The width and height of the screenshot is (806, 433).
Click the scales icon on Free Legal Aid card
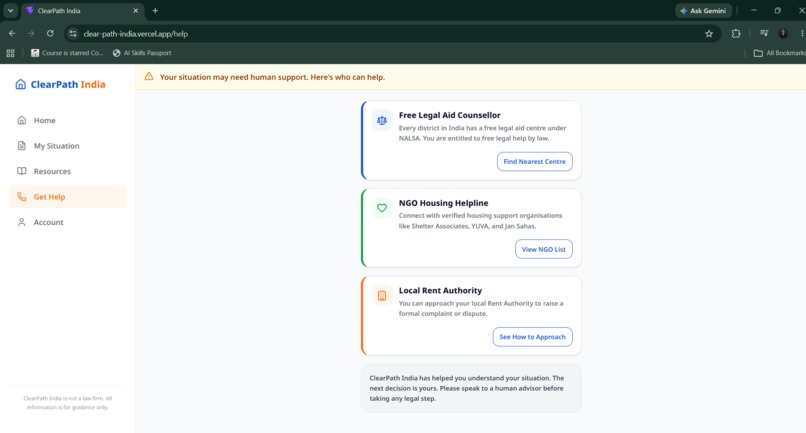382,121
